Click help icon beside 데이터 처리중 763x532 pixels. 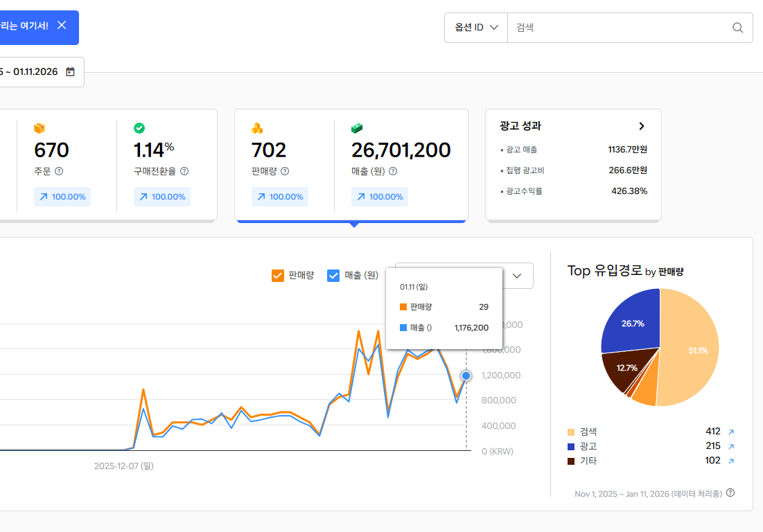(730, 493)
